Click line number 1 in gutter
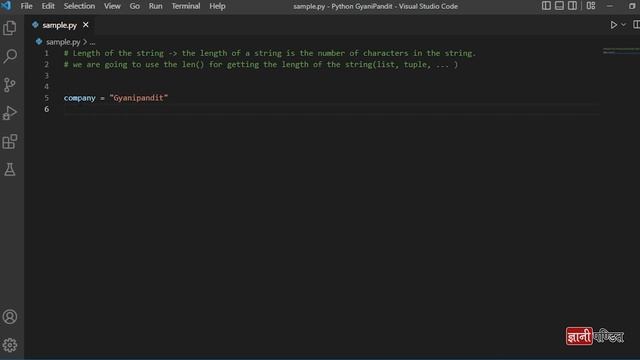The height and width of the screenshot is (360, 640). coord(47,53)
